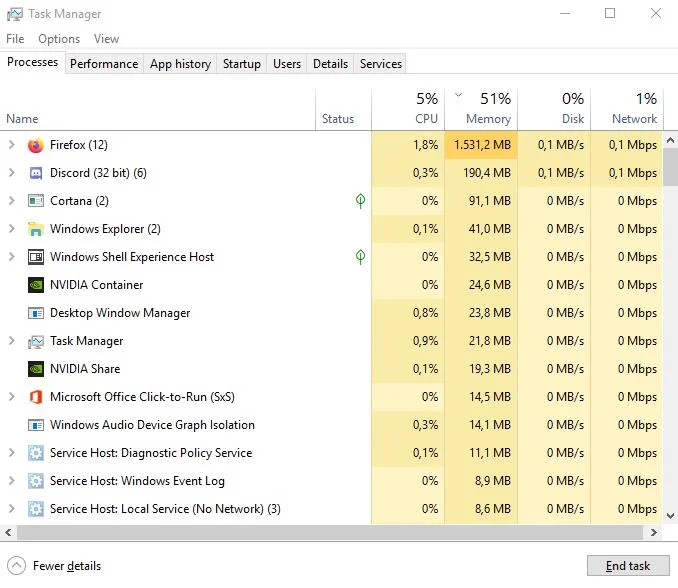Click Firefox CPU value 1,8%
The image size is (678, 588).
[x=408, y=145]
